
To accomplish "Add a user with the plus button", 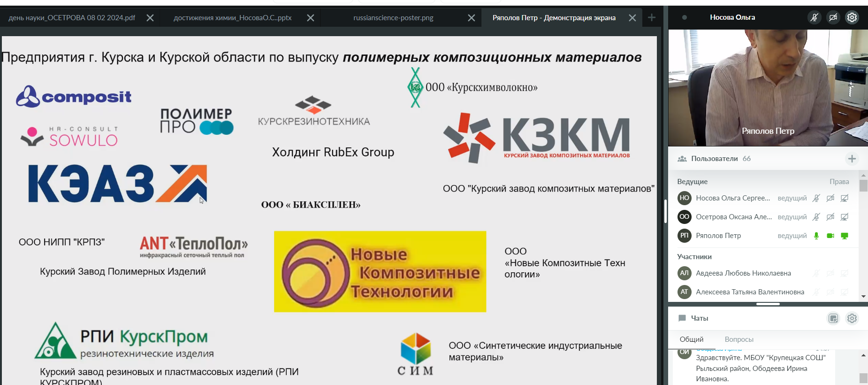I will click(852, 159).
